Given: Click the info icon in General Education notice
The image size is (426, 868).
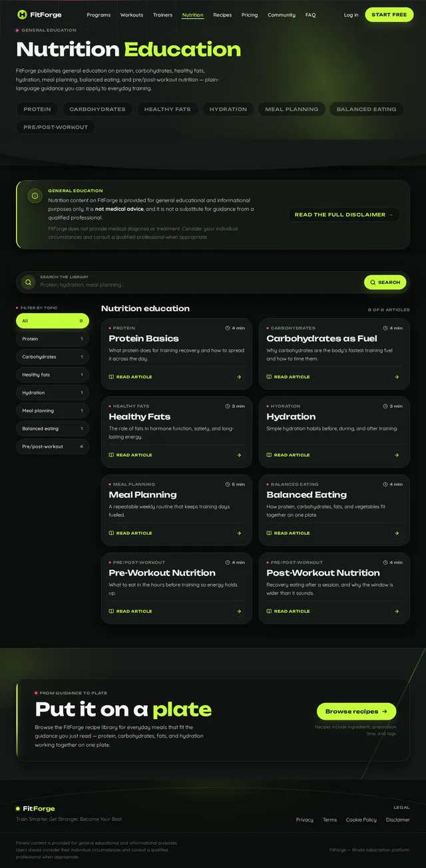Looking at the screenshot, I should point(35,196).
